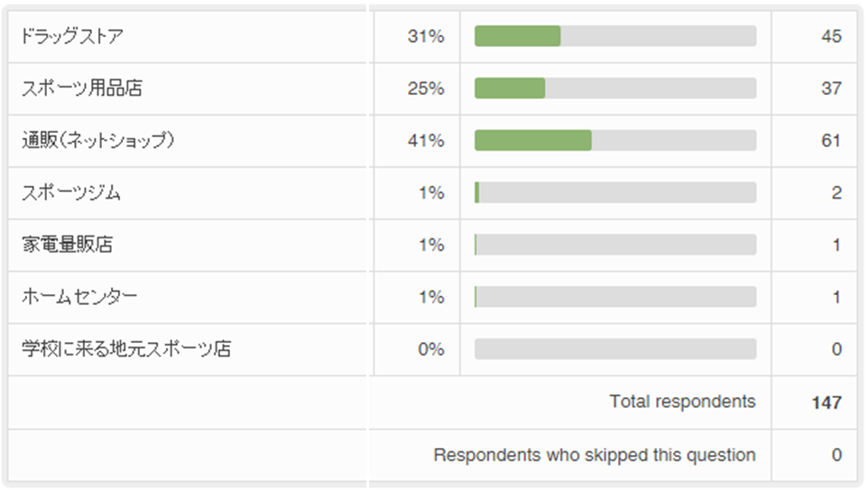Select the スポーツジム row label

tap(71, 192)
